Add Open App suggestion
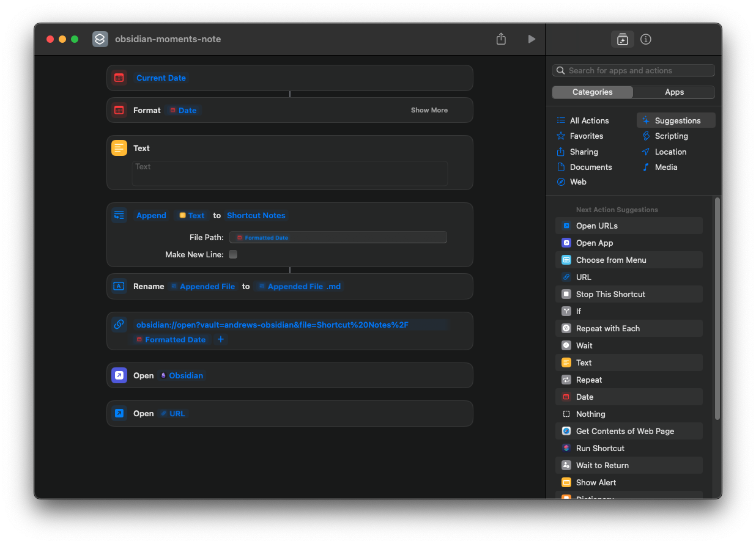756x544 pixels. [629, 243]
